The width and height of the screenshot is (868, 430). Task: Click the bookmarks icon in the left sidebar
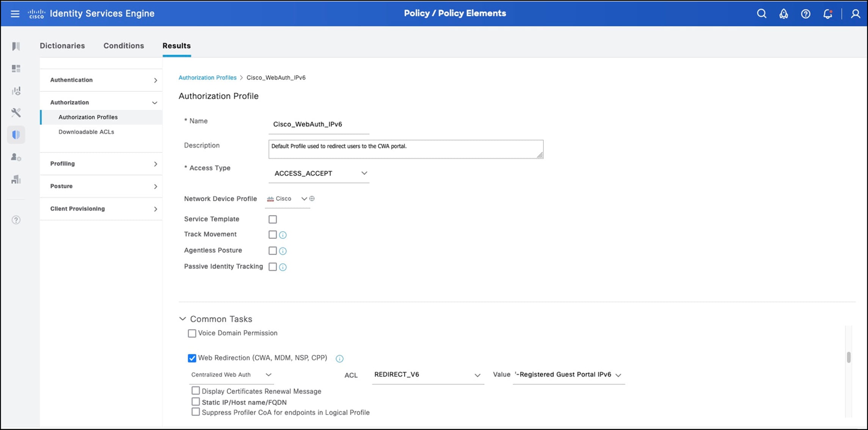(16, 46)
